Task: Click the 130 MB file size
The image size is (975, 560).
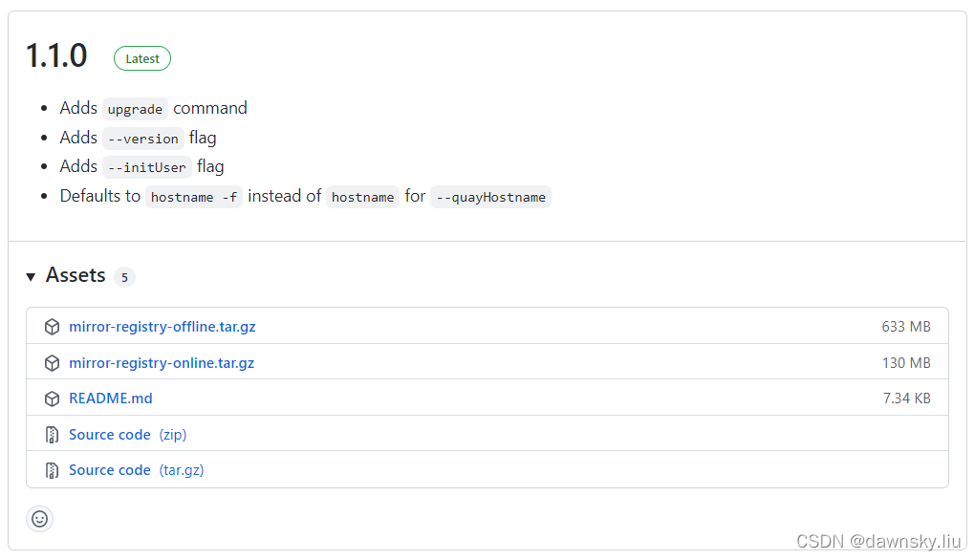Action: pos(906,362)
